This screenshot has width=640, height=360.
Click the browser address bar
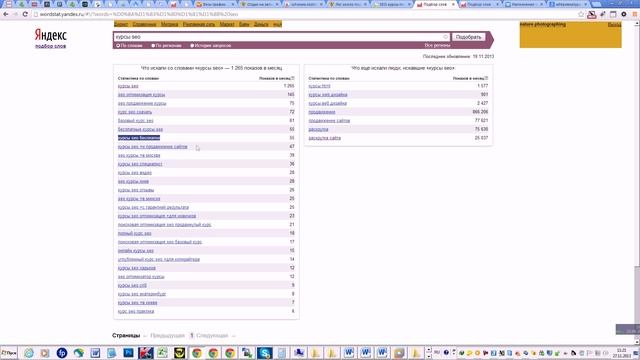304,14
